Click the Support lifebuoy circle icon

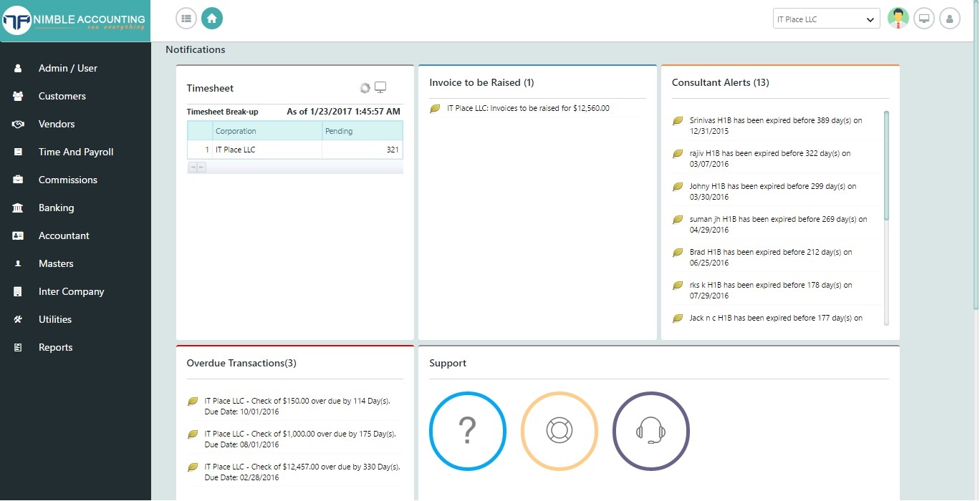click(x=559, y=431)
